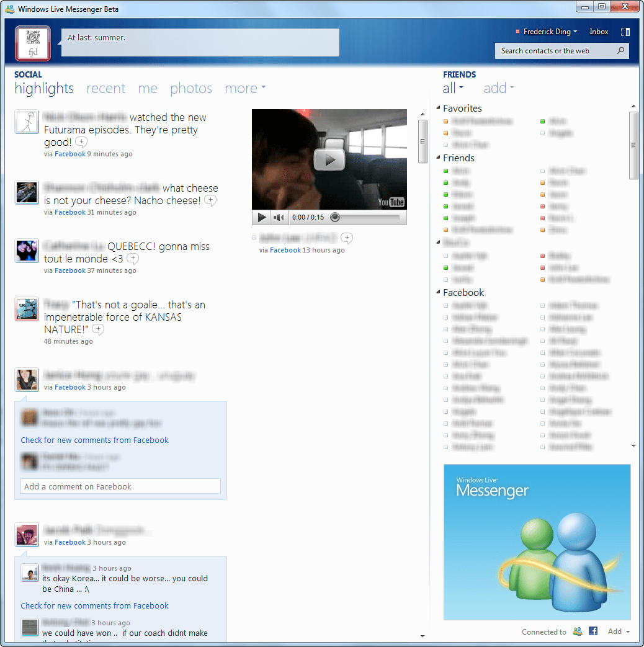The width and height of the screenshot is (644, 647).
Task: Switch to the recent tab
Action: [105, 88]
